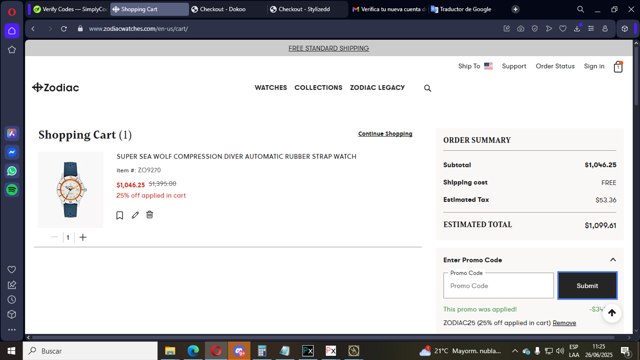Open the search tabs magnifier icon
Viewport: 640px width, 360px height.
point(580,9)
